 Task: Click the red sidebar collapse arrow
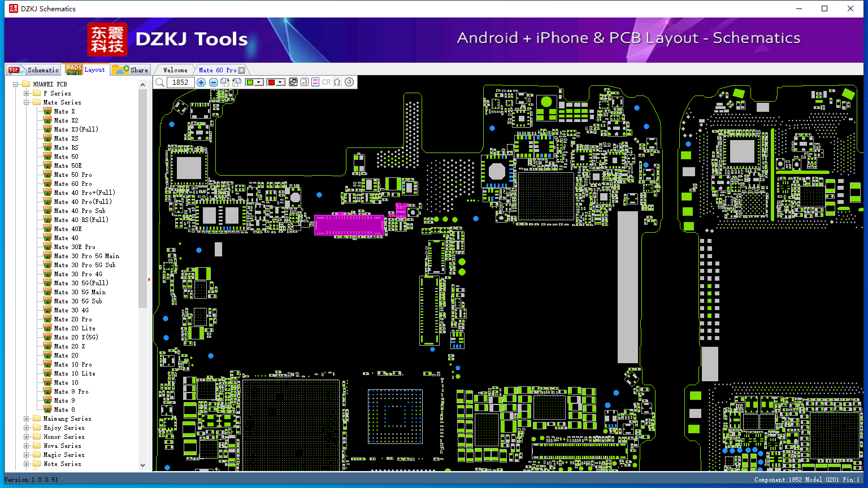(x=149, y=279)
